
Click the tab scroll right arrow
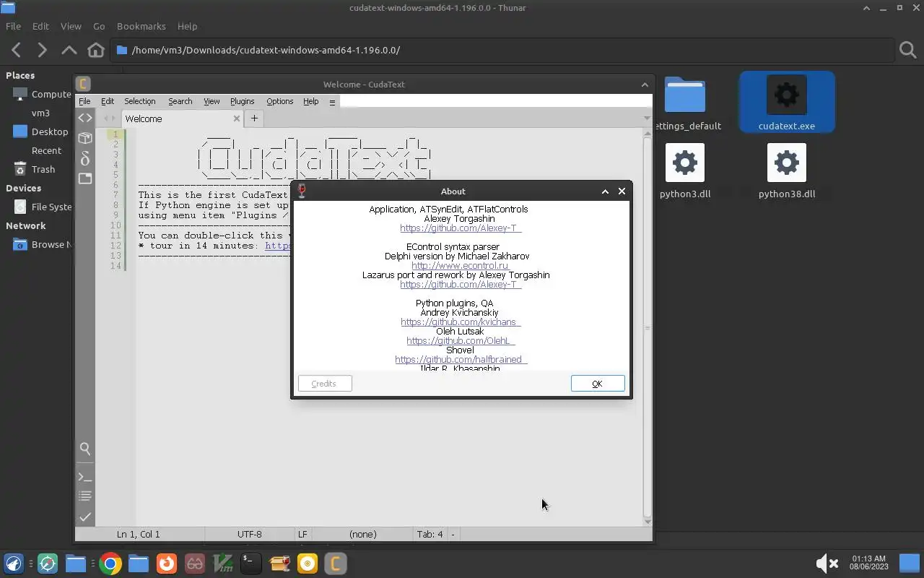[112, 118]
